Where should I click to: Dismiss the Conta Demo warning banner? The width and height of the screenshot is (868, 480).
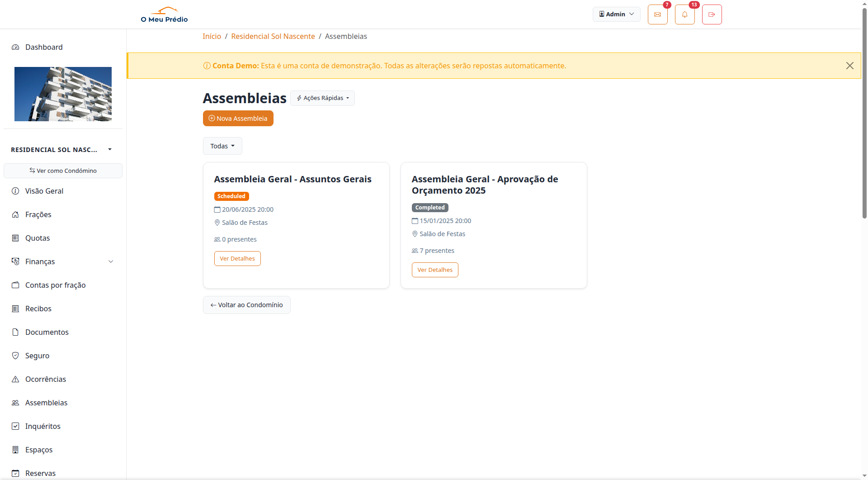850,65
